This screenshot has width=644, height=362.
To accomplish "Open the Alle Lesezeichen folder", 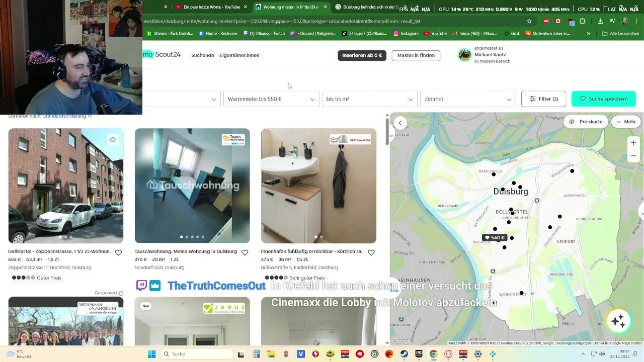I will (x=620, y=34).
